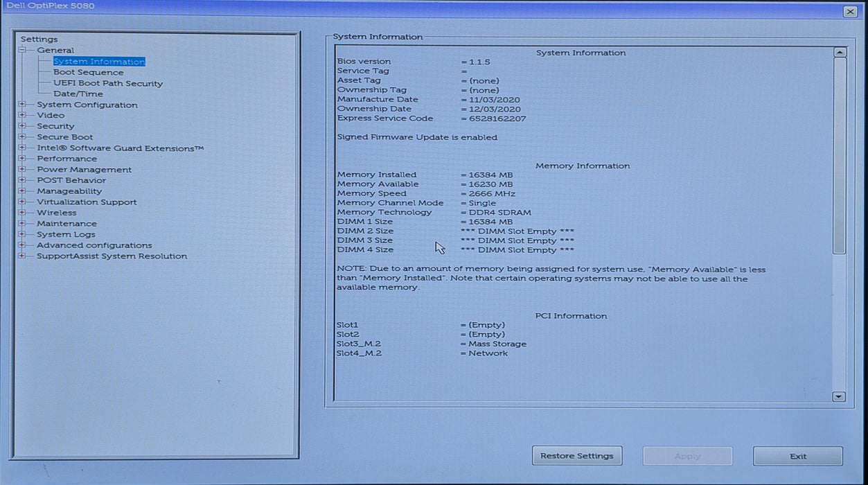
Task: Collapse the General tree node
Action: point(22,50)
